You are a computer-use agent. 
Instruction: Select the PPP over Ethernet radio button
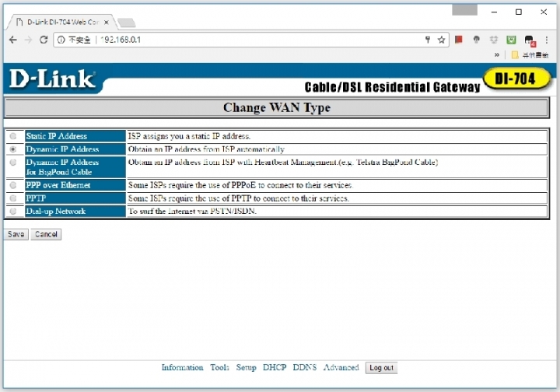[x=13, y=185]
